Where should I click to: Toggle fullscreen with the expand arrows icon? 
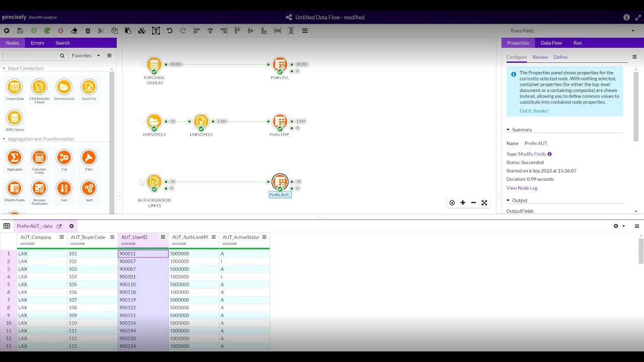(638, 17)
